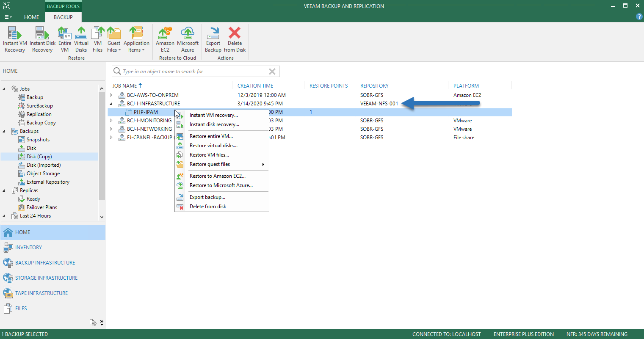Click the search box for object names
The height and width of the screenshot is (339, 644).
[x=196, y=72]
